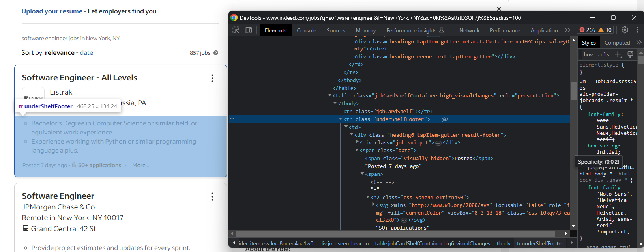Click the DOM tree horizontal scrollbar thumb

coord(395,233)
